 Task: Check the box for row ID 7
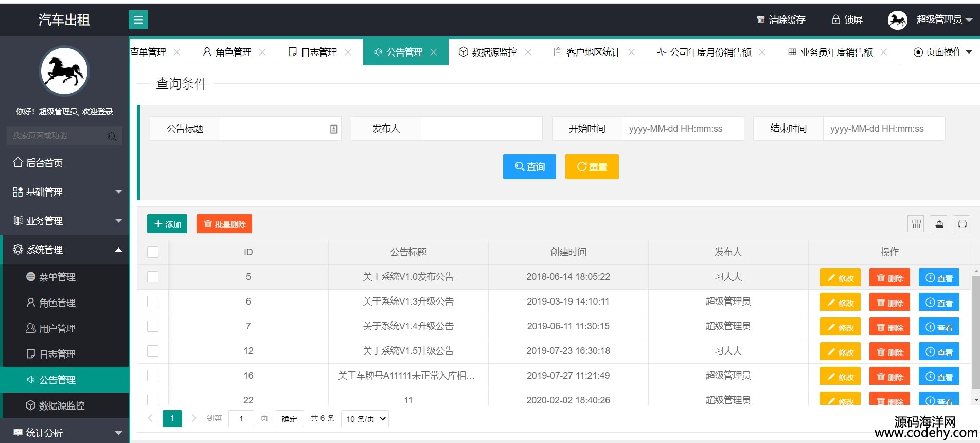[x=153, y=326]
